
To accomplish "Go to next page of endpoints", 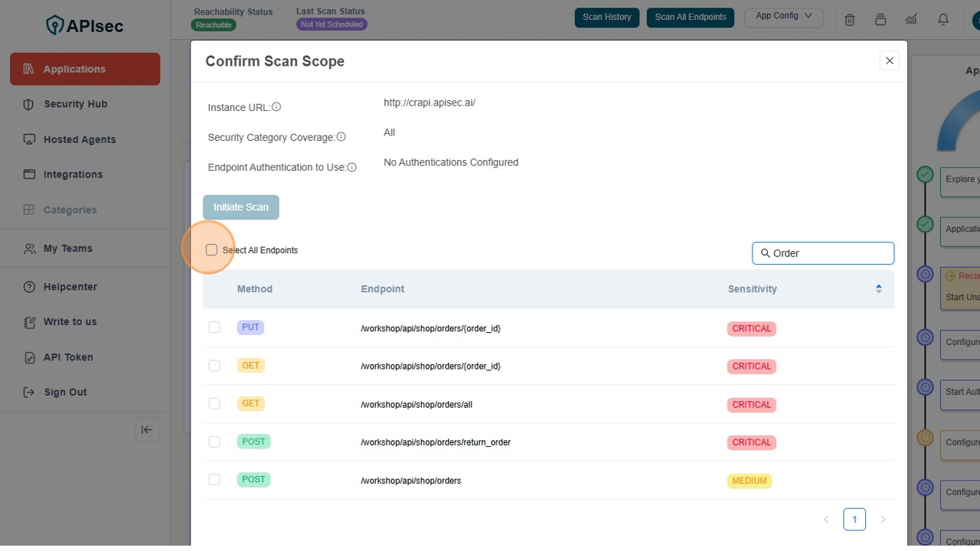I will point(883,520).
